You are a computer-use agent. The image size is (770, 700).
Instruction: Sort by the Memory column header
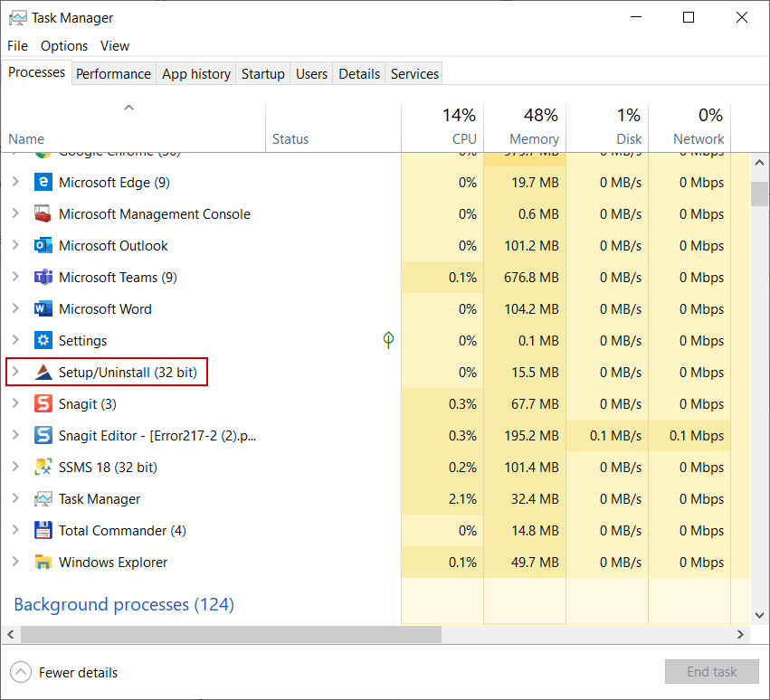click(x=525, y=128)
